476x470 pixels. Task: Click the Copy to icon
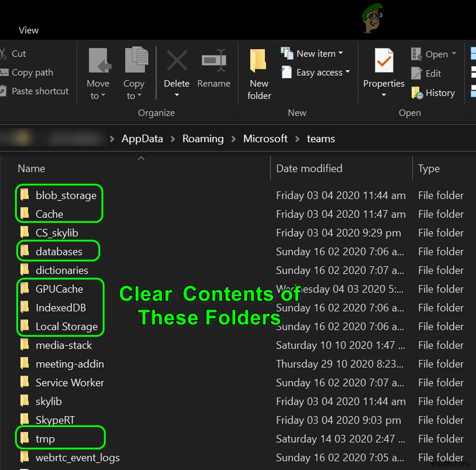(136, 60)
